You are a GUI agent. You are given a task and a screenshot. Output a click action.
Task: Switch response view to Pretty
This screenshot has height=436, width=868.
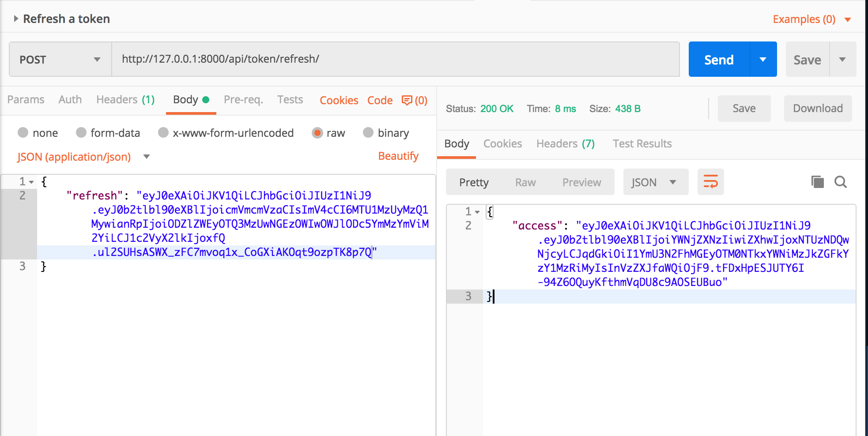tap(474, 182)
